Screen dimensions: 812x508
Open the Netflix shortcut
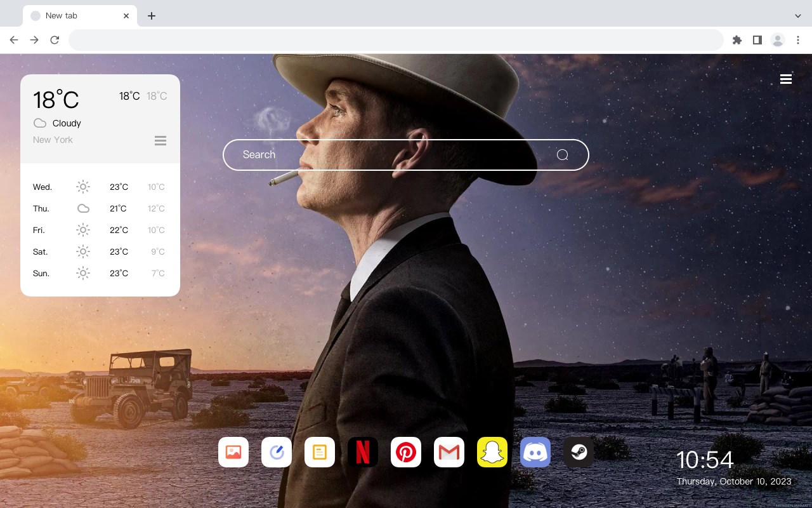pyautogui.click(x=363, y=452)
